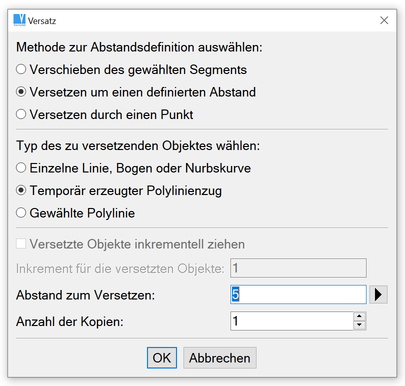Click the Versatz application icon in title bar

[19, 20]
